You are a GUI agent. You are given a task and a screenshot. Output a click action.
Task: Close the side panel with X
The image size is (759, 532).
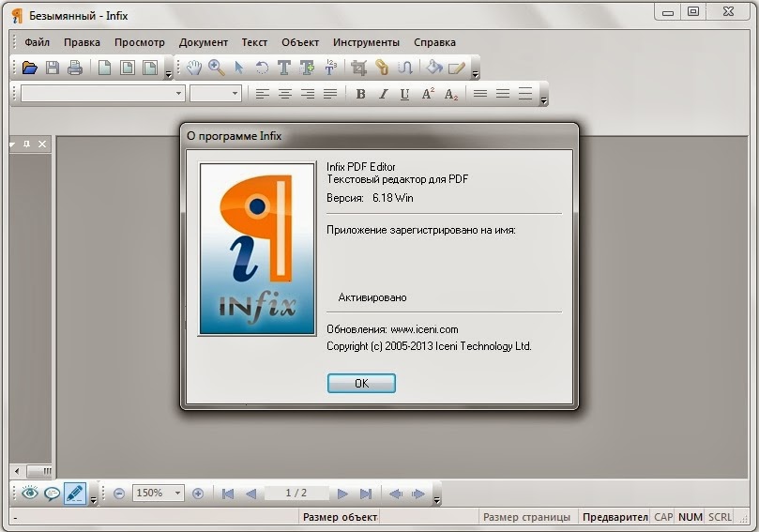(x=42, y=144)
